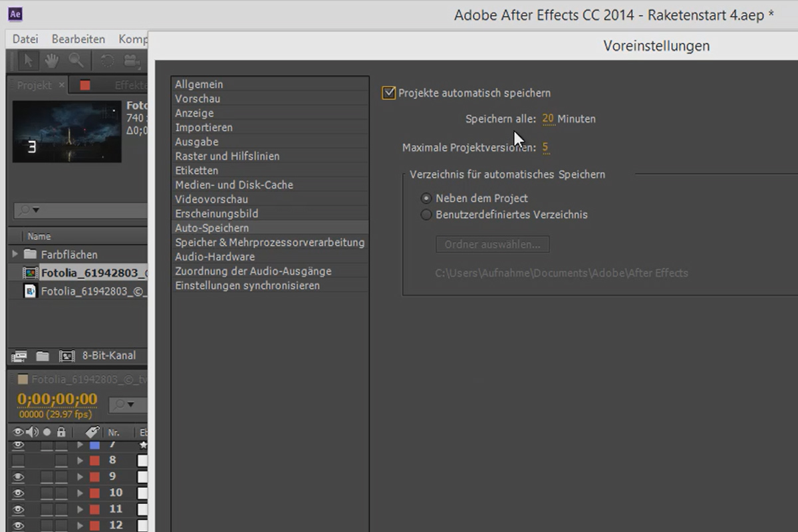The image size is (798, 532).
Task: Select Neben dem Project radio button
Action: pos(426,198)
